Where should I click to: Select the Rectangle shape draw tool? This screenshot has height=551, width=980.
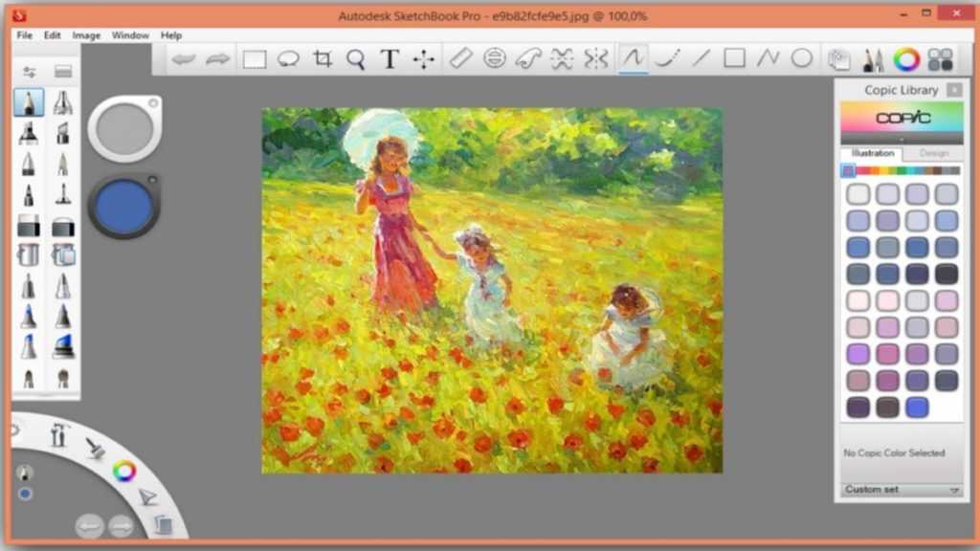pyautogui.click(x=734, y=58)
